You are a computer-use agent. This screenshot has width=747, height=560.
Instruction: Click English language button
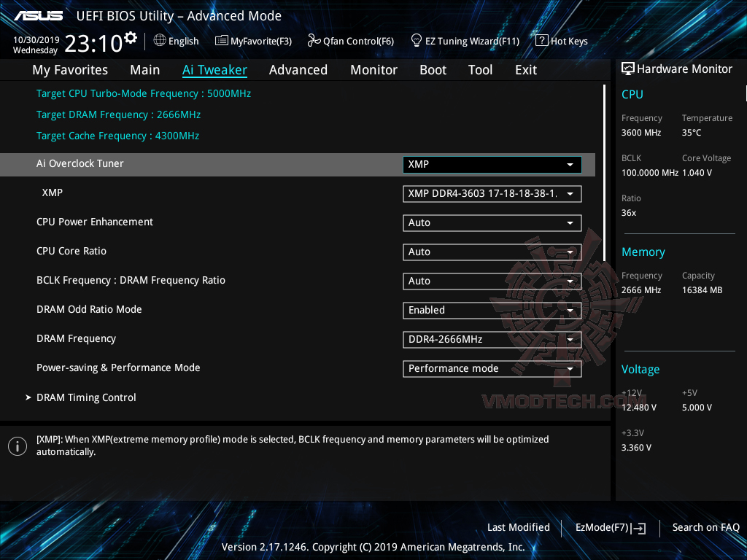click(x=177, y=41)
